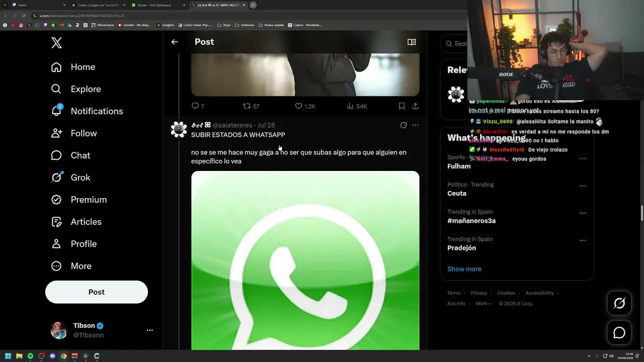Switch to the Twitch browser tab
644x362 pixels.
[39, 5]
